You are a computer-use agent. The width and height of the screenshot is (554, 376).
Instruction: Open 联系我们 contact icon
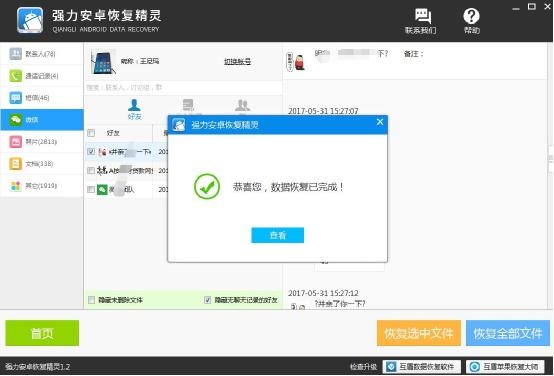point(420,21)
